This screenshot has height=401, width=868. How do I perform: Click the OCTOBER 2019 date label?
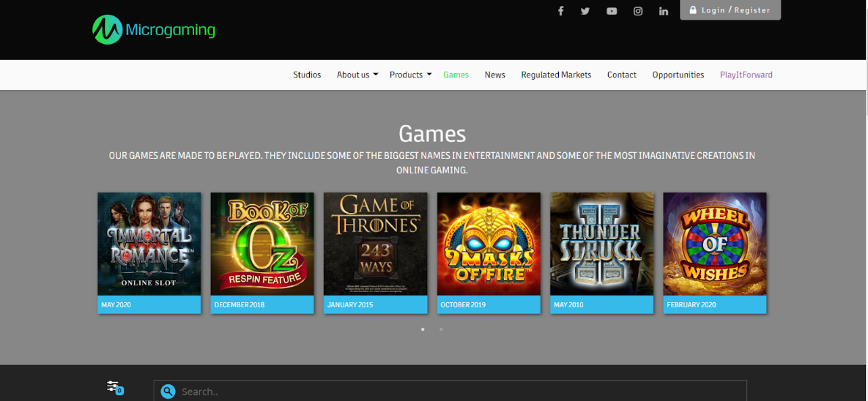tap(463, 304)
